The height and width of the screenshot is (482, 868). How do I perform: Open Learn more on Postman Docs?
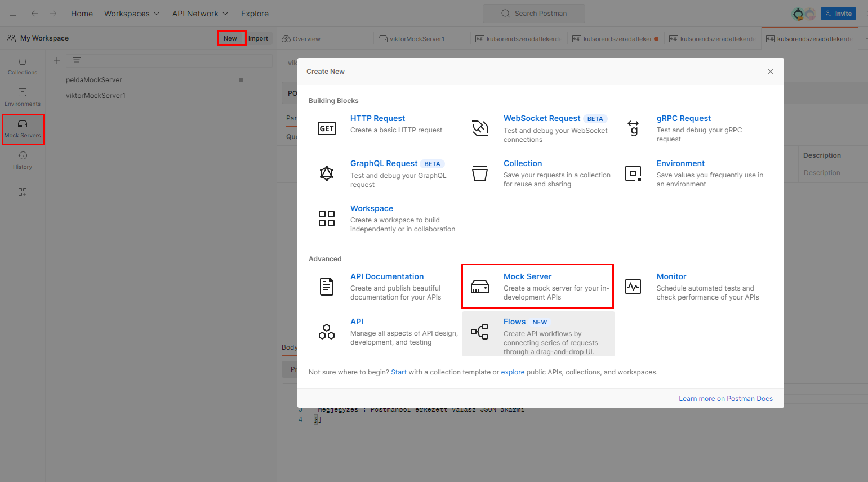coord(725,399)
